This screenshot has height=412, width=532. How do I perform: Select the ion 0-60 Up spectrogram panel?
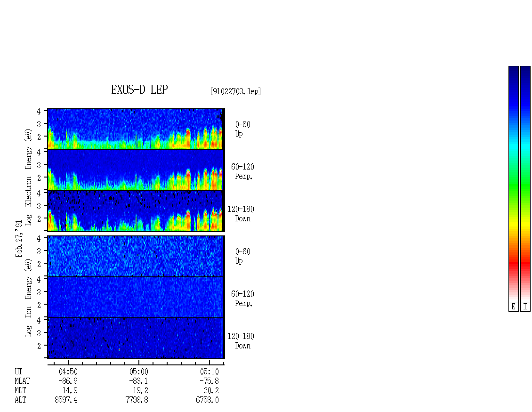point(136,256)
